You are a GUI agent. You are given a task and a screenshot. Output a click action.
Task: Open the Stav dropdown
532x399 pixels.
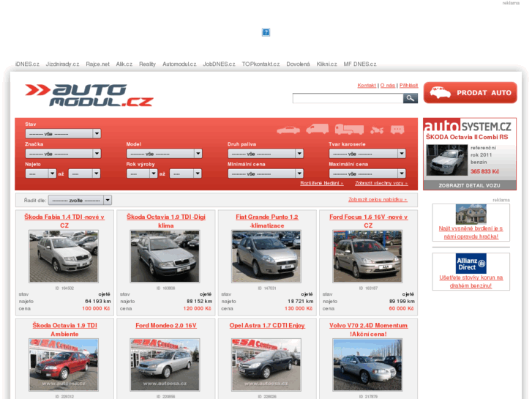tap(63, 133)
